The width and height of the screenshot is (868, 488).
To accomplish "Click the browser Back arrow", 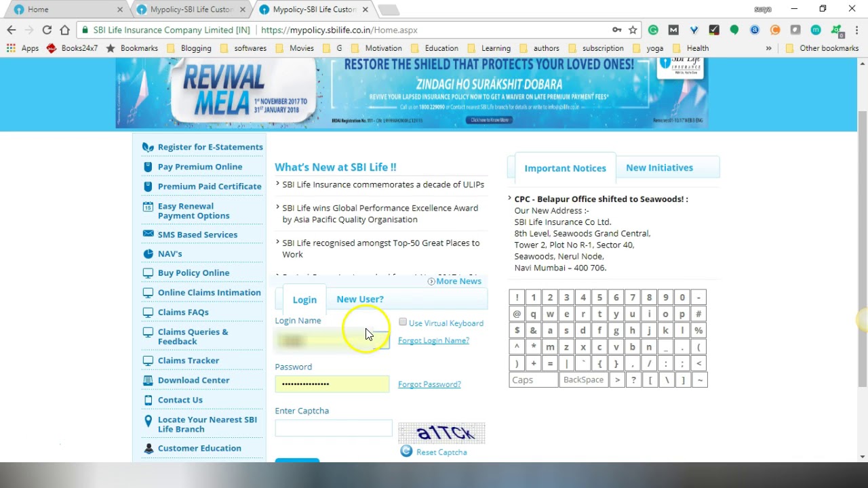I will [x=11, y=30].
